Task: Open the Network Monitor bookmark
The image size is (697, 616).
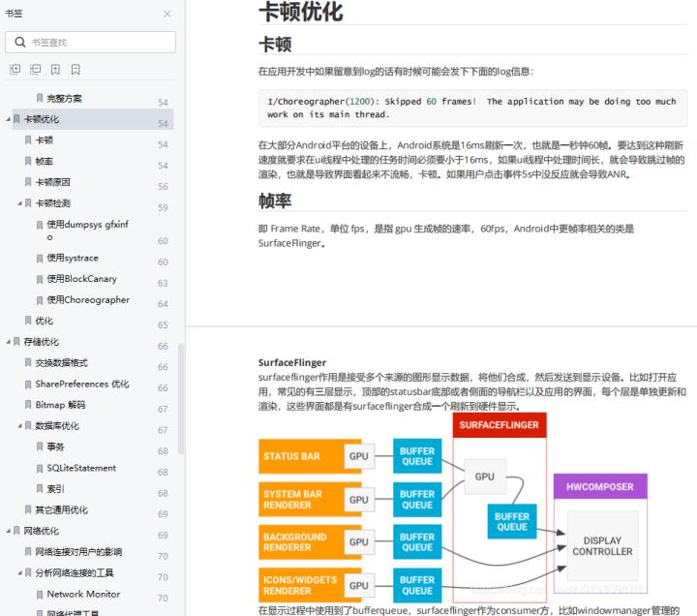Action: pos(83,594)
